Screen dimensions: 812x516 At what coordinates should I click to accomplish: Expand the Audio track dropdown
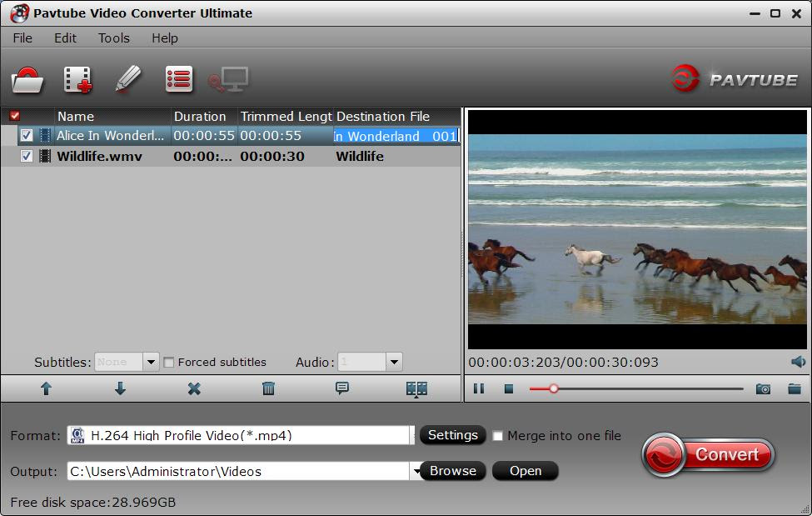[x=394, y=362]
